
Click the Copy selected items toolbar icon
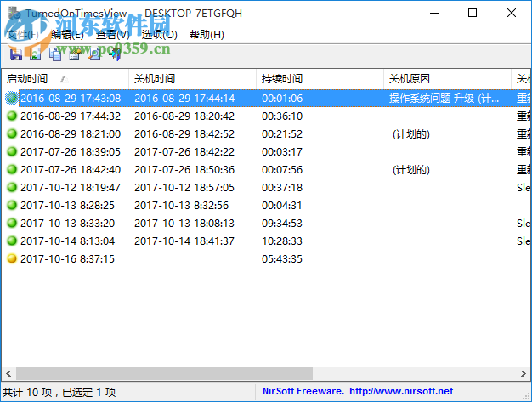click(55, 54)
